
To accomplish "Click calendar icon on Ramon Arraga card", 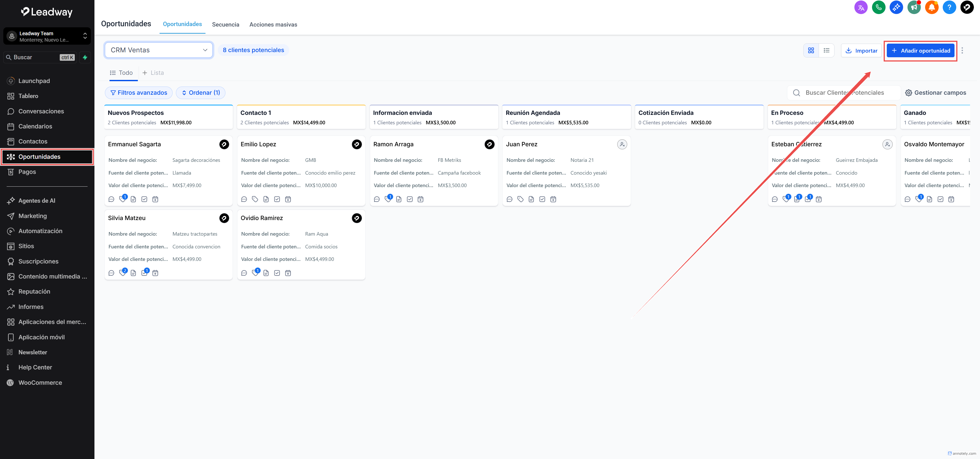I will tap(420, 199).
